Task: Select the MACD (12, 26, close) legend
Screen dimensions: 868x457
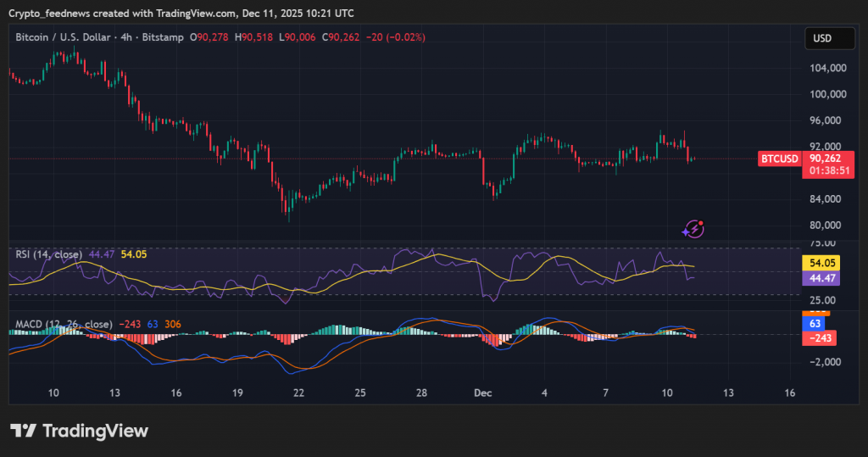Action: click(x=64, y=324)
